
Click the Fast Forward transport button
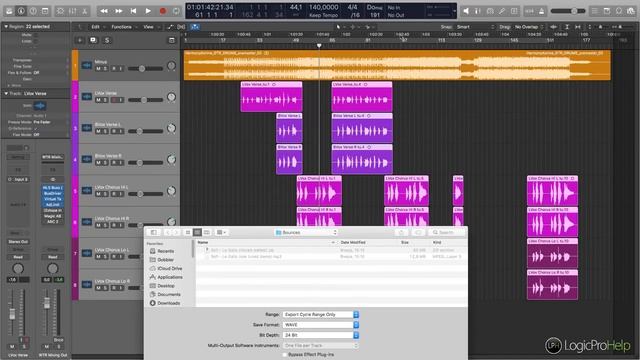click(119, 11)
